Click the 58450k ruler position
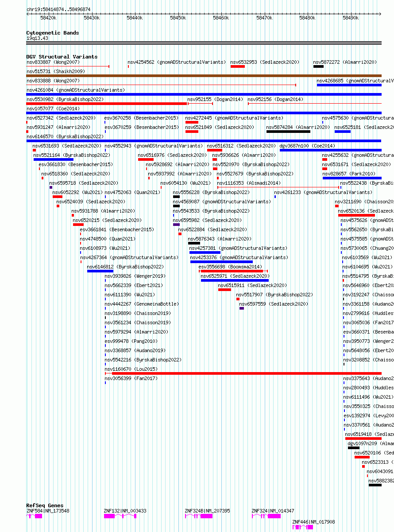 tap(178, 18)
